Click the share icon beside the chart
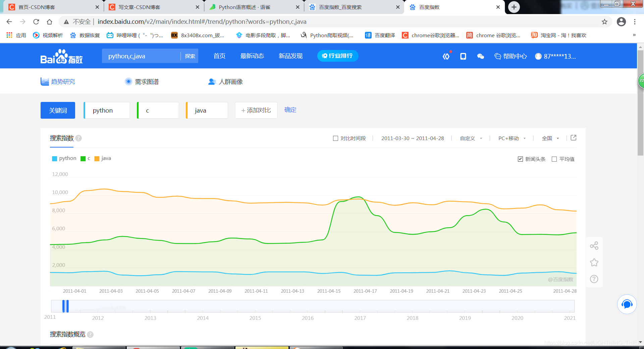The height and width of the screenshot is (349, 644). pos(594,246)
